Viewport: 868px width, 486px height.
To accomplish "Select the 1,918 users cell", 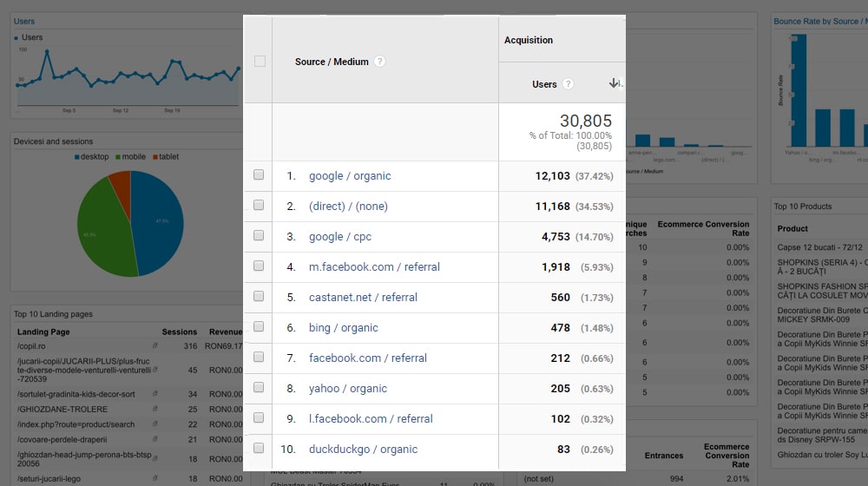I will pos(556,266).
